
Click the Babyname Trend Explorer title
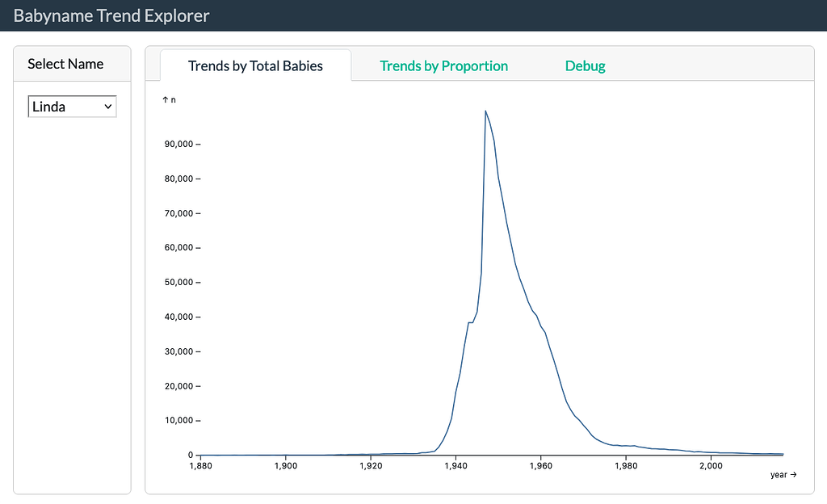[x=111, y=15]
